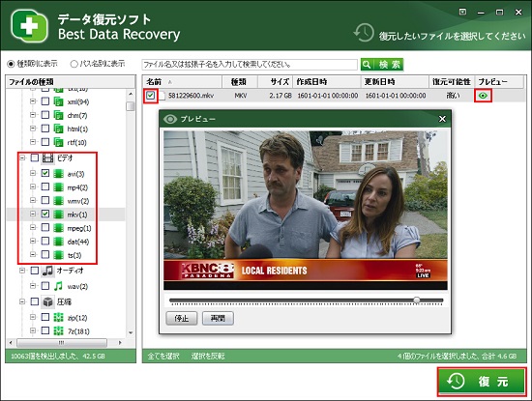Click the rtf(10) document icon
This screenshot has width=532, height=401.
click(x=58, y=142)
